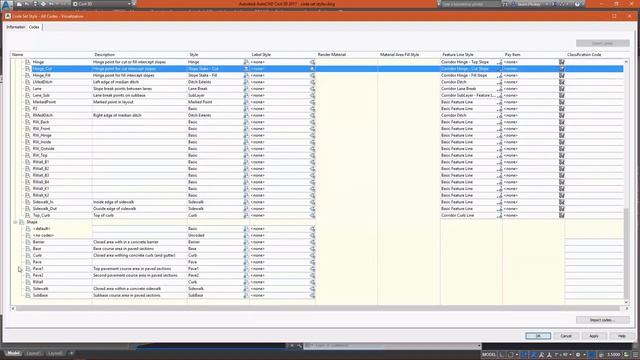Screen dimensions: 640x360
Task: Click pay item icon for Lane row
Action: click(x=562, y=89)
